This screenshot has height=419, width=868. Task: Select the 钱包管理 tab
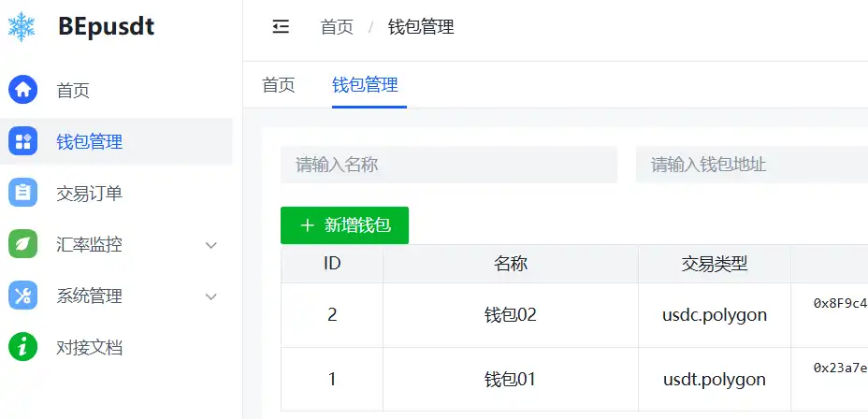tap(366, 85)
